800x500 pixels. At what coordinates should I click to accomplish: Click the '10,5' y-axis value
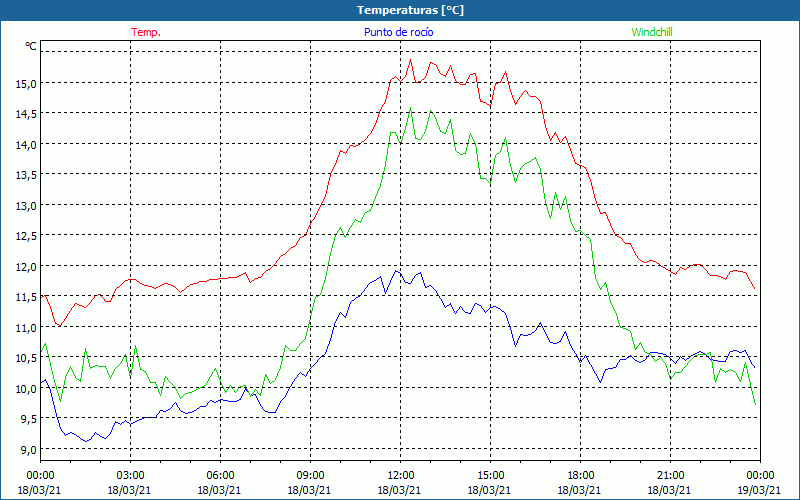click(26, 359)
